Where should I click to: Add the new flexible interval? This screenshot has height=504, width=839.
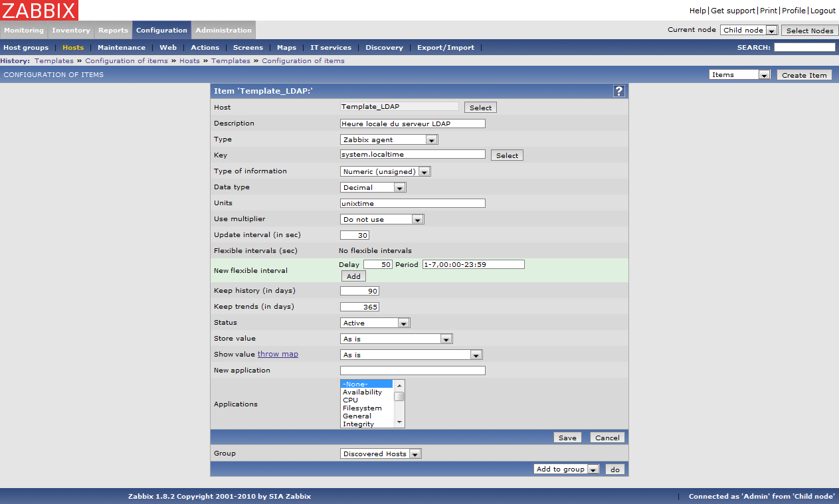[x=353, y=276]
